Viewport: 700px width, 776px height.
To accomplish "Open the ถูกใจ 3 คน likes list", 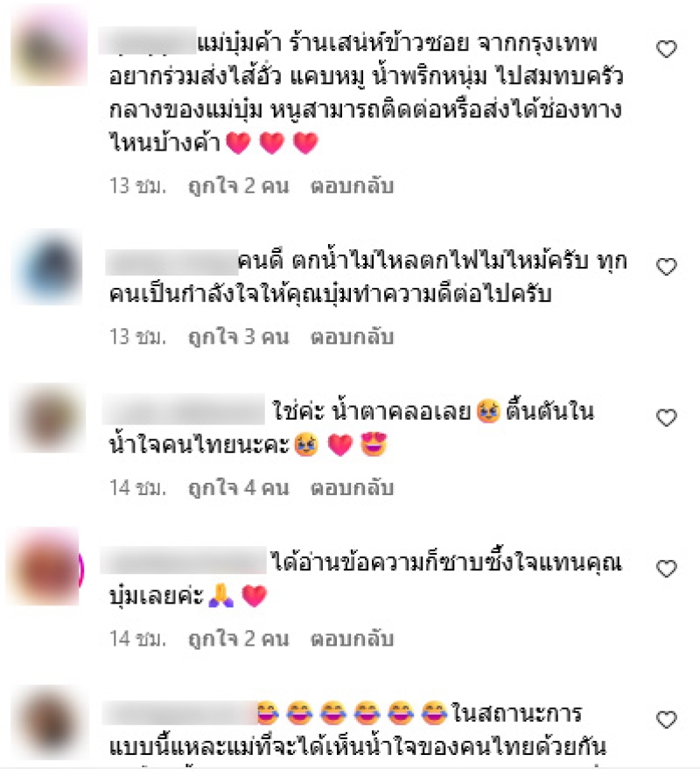I will (239, 337).
